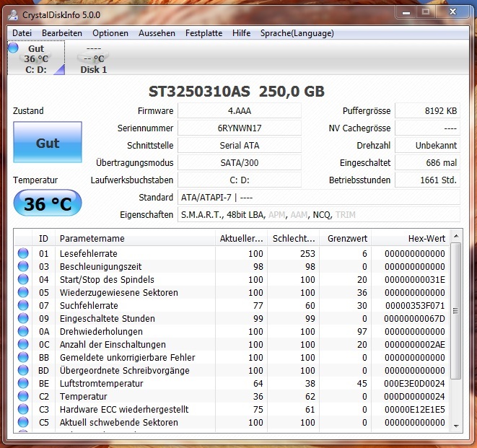
Task: Click hex value 00000353F071 in Suchfehlerrate row
Action: (x=415, y=305)
